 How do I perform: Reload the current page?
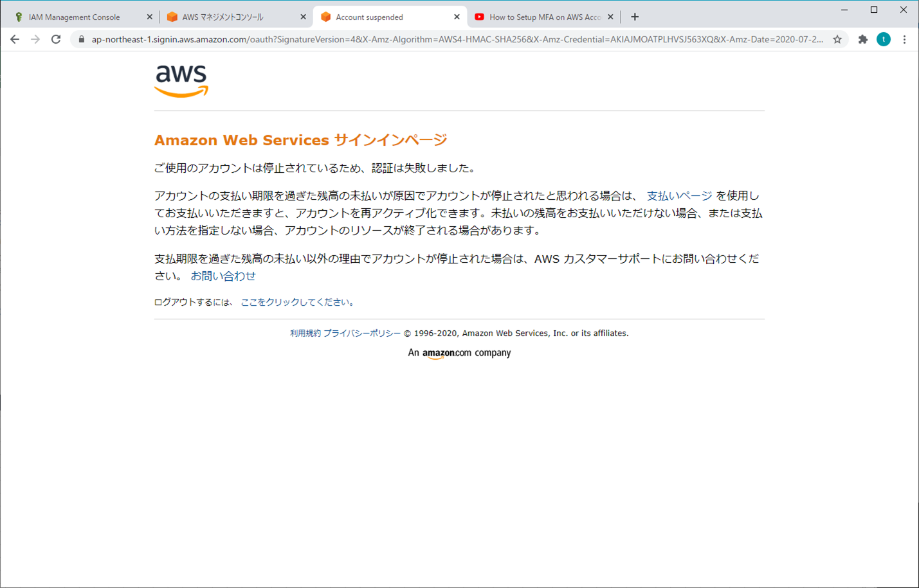click(x=56, y=39)
